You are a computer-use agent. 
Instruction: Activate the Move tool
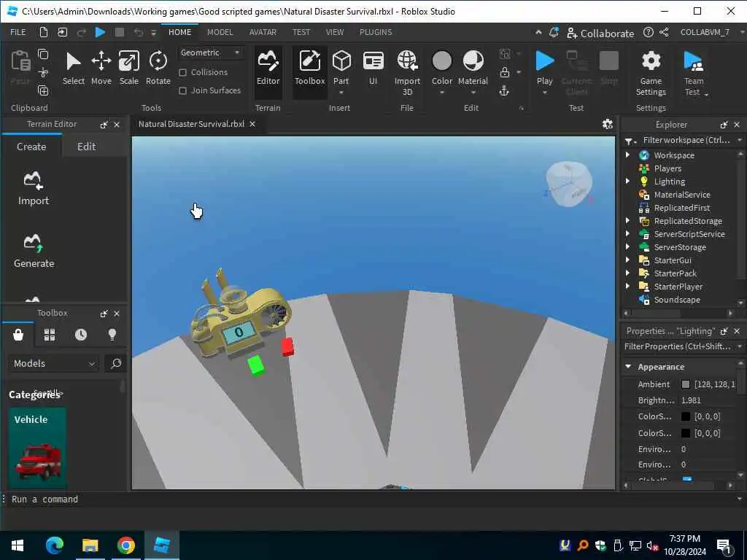tap(101, 68)
